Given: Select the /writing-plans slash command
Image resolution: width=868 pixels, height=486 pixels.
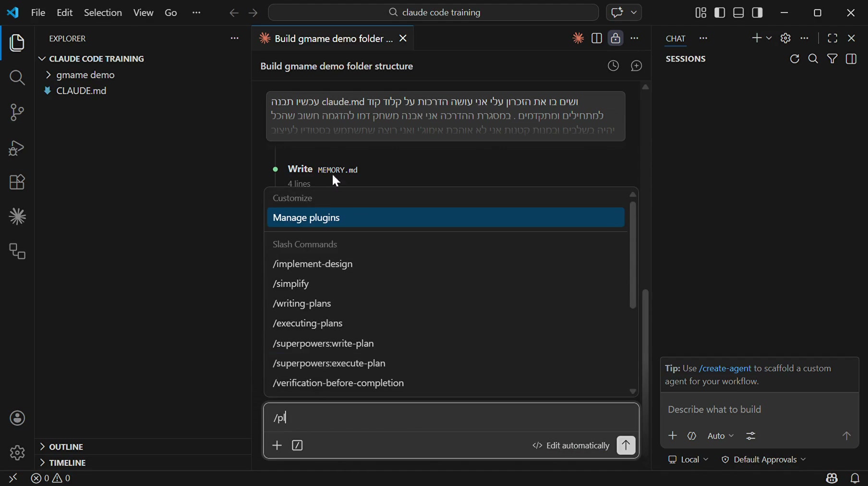Looking at the screenshot, I should [446, 304].
